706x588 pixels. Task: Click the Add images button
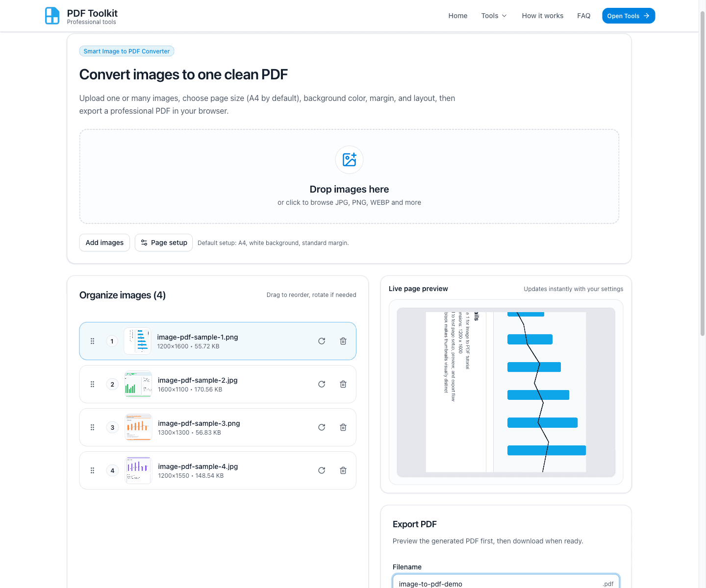click(104, 243)
